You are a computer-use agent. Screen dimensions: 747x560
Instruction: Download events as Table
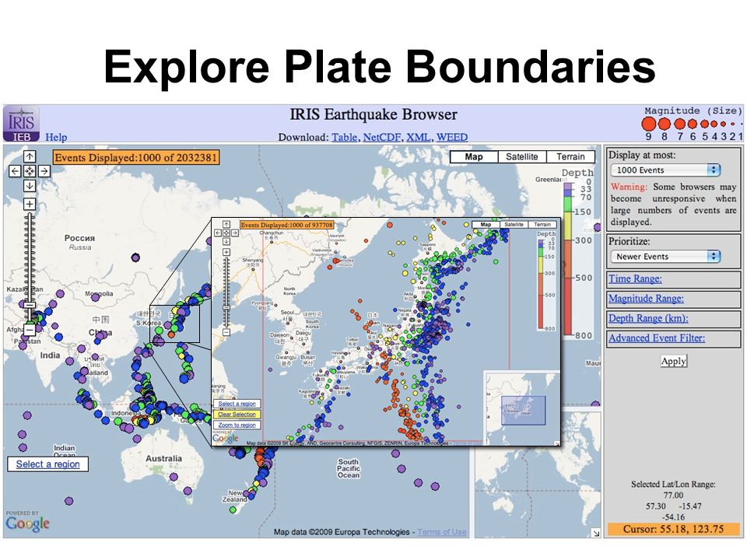344,137
